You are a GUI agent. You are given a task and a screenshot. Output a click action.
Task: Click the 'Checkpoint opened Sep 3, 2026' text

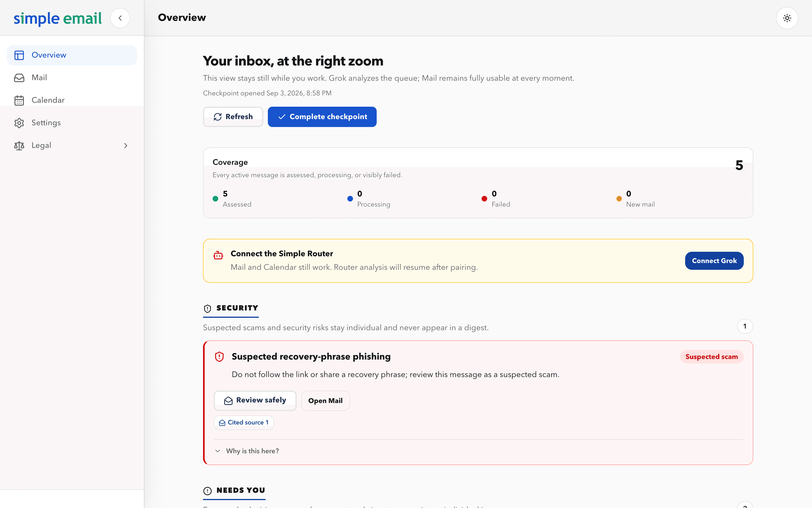(x=267, y=93)
